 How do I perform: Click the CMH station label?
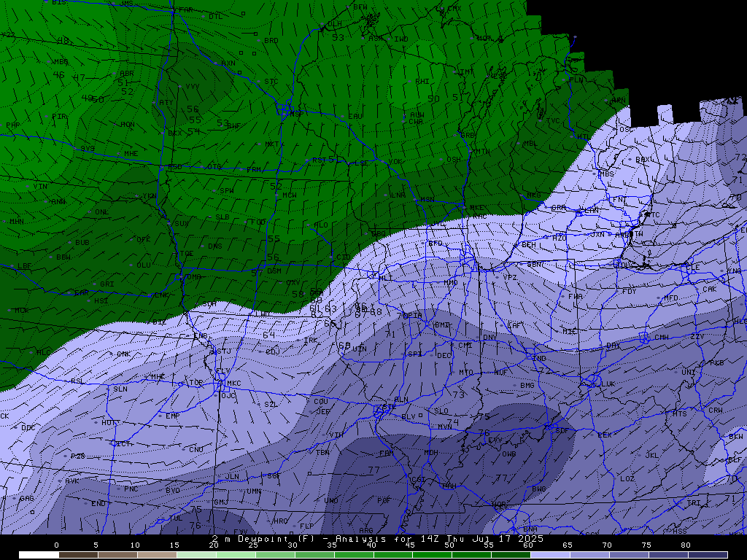point(661,338)
